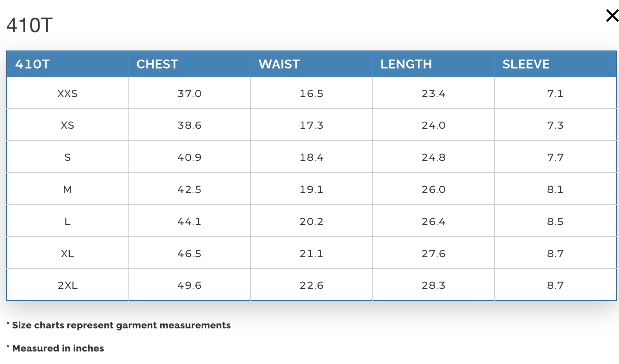Click the Measured in inches note
Image resolution: width=619 pixels, height=364 pixels.
coord(55,348)
